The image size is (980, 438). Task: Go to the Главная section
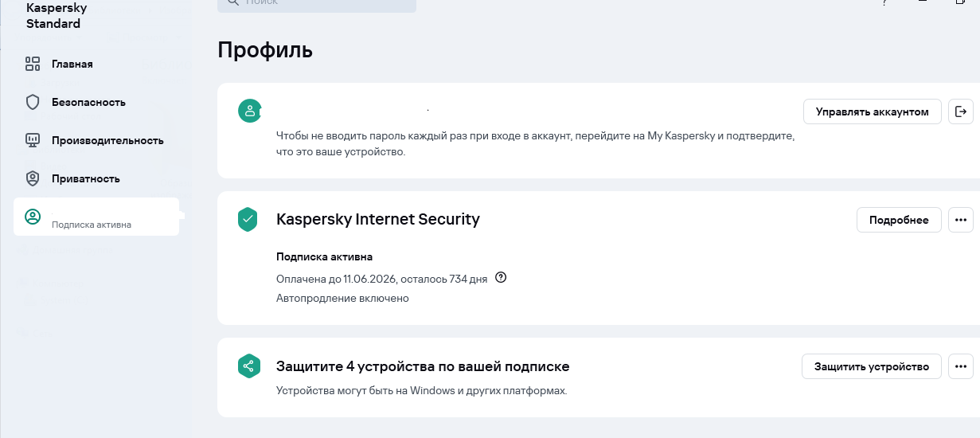coord(72,64)
